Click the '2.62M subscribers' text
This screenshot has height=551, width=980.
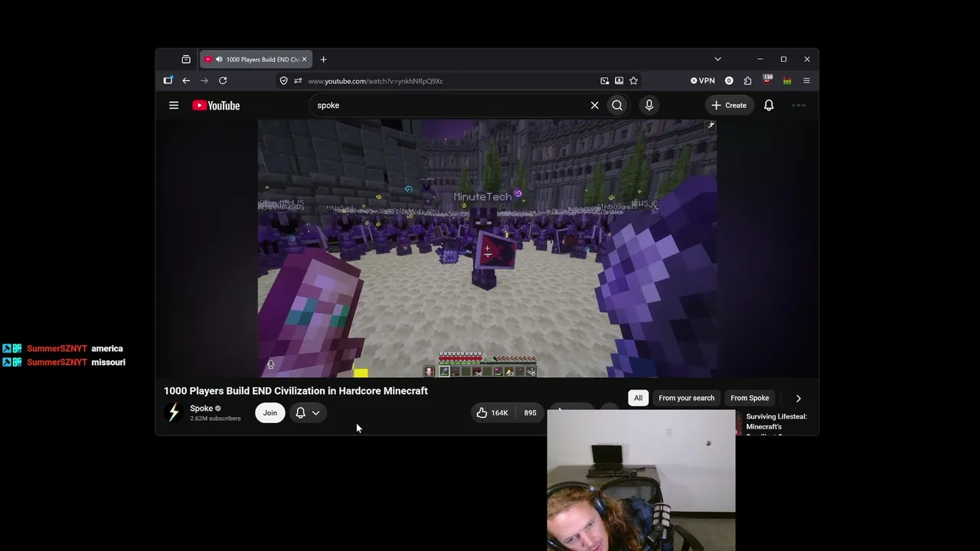[x=215, y=419]
